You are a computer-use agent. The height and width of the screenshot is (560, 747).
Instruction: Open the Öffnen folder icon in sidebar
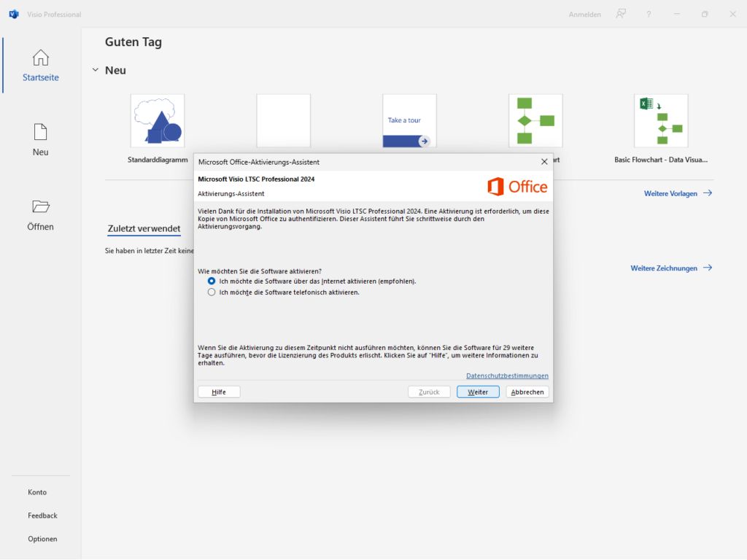[x=41, y=206]
